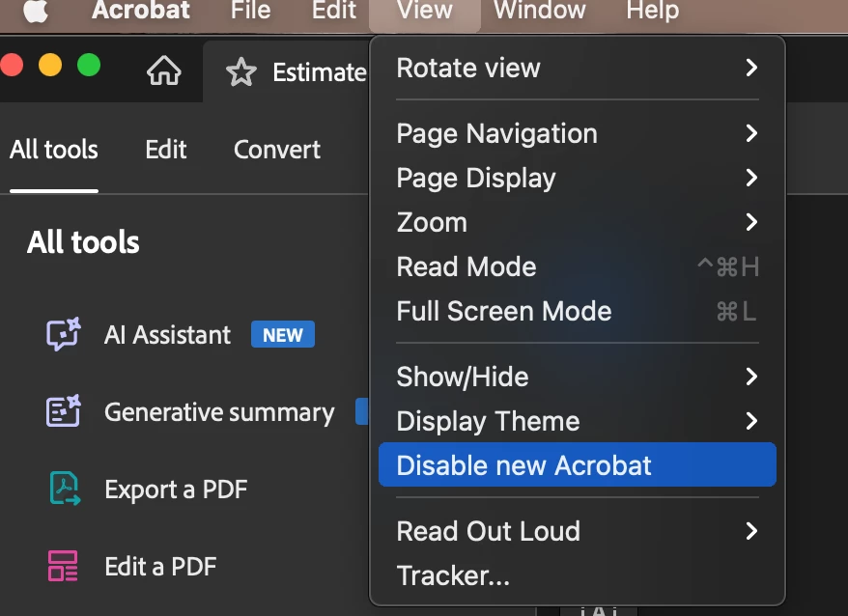Viewport: 848px width, 616px height.
Task: Click the yellow minimize window button
Action: (x=50, y=65)
